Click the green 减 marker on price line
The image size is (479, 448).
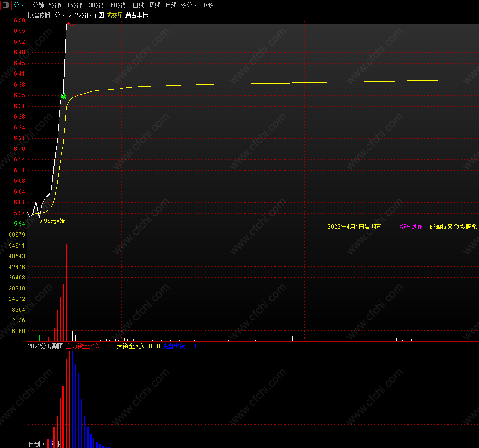[63, 96]
